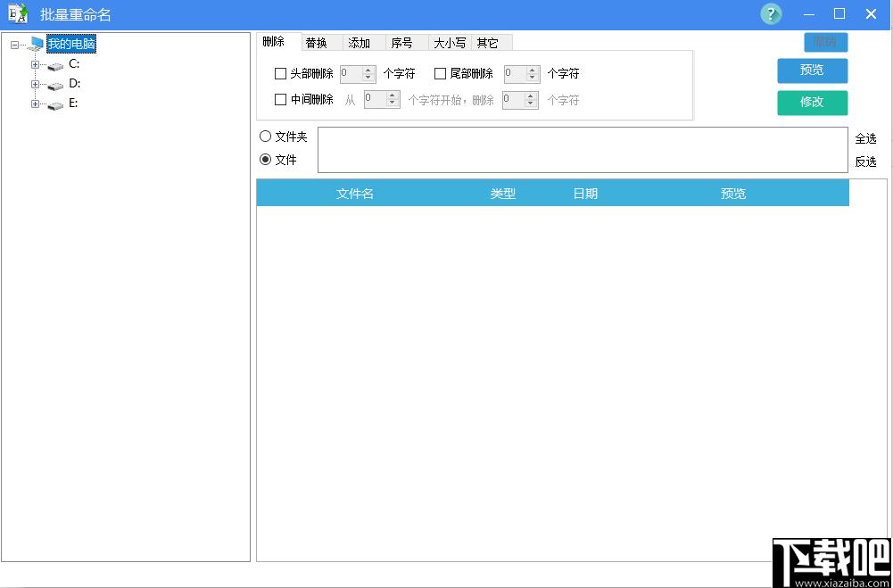Click the green 修改 button

[812, 102]
